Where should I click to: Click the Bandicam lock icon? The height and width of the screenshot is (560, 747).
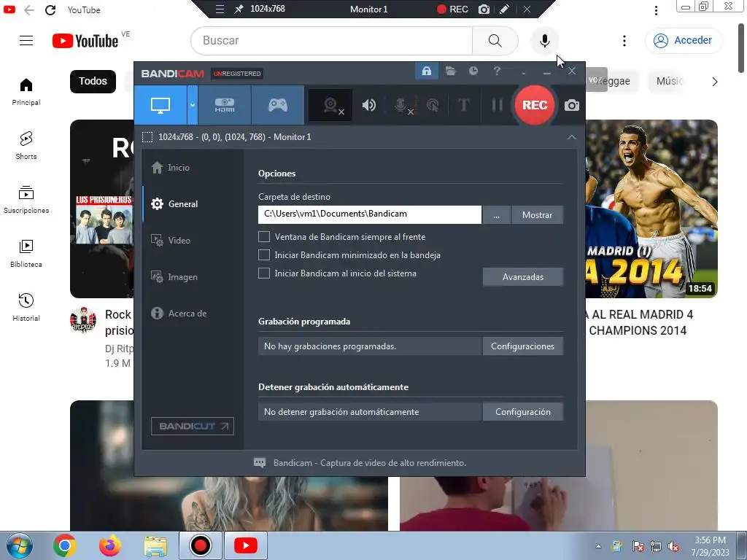426,71
